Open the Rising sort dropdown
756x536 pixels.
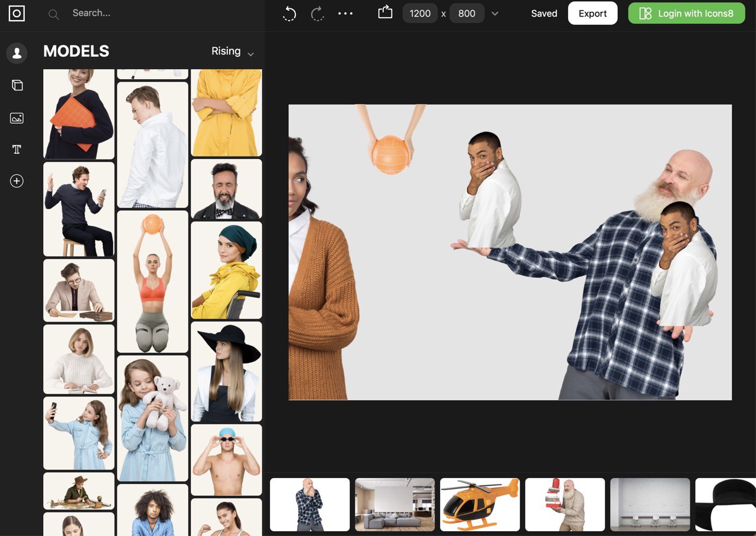click(233, 51)
